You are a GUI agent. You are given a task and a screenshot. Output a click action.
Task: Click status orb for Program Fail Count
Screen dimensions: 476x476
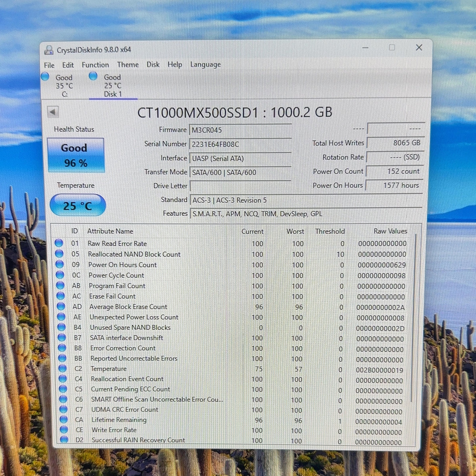tap(60, 285)
